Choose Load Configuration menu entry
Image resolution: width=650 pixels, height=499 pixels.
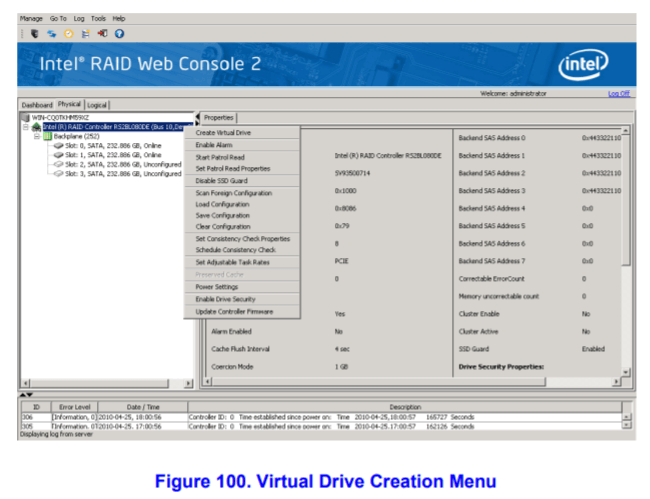[242, 204]
